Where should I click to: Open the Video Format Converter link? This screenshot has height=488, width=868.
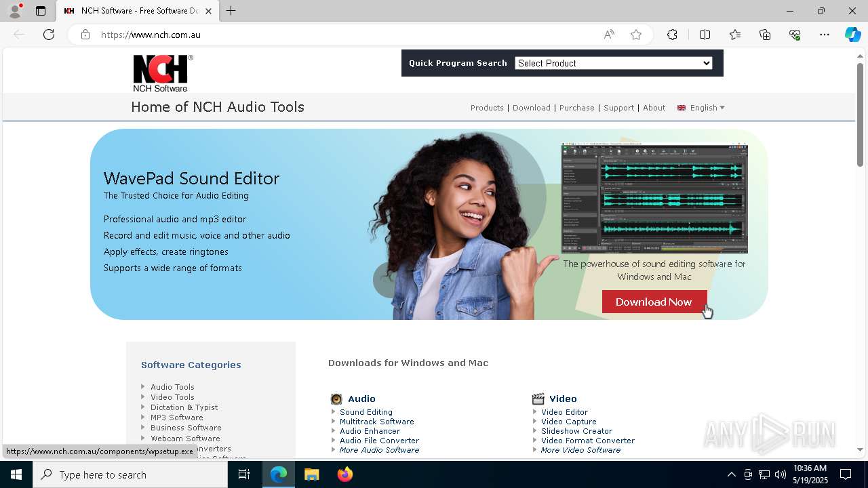coord(588,441)
